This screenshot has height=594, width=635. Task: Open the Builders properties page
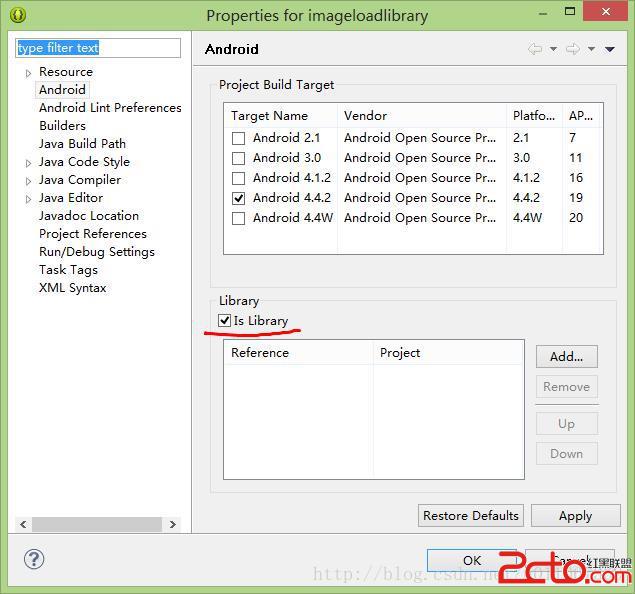click(62, 126)
